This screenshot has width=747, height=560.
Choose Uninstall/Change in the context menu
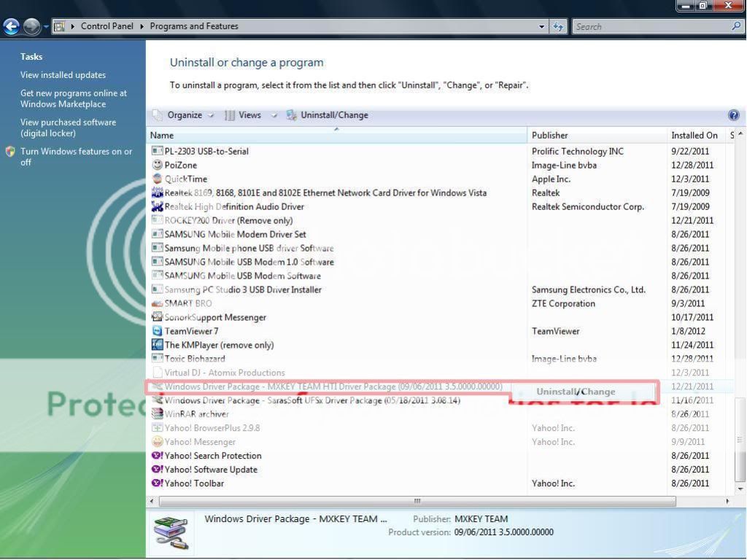576,392
